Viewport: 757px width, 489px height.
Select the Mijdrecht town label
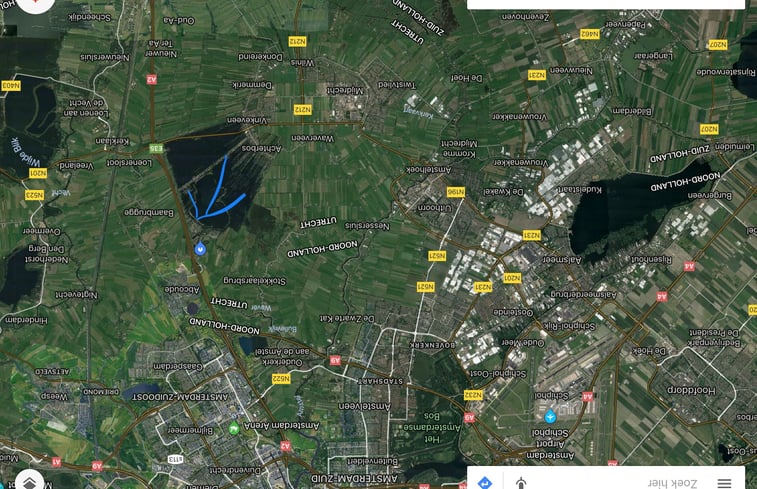click(x=345, y=90)
